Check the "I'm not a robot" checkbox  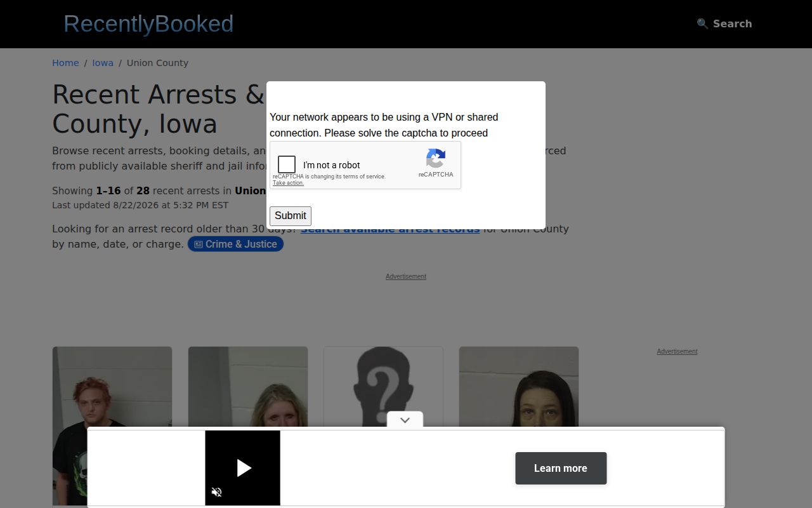[x=287, y=164]
